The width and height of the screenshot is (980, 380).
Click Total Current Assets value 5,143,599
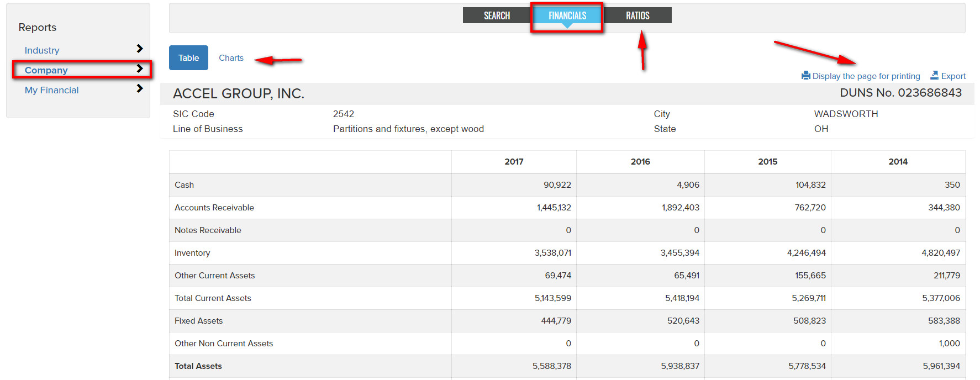pyautogui.click(x=553, y=298)
